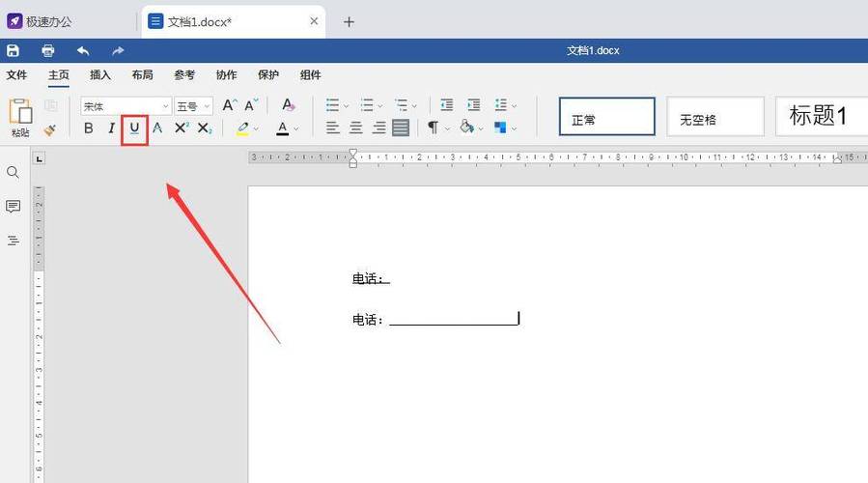The width and height of the screenshot is (868, 483).
Task: Click the blue squares icon after shading
Action: pyautogui.click(x=500, y=128)
